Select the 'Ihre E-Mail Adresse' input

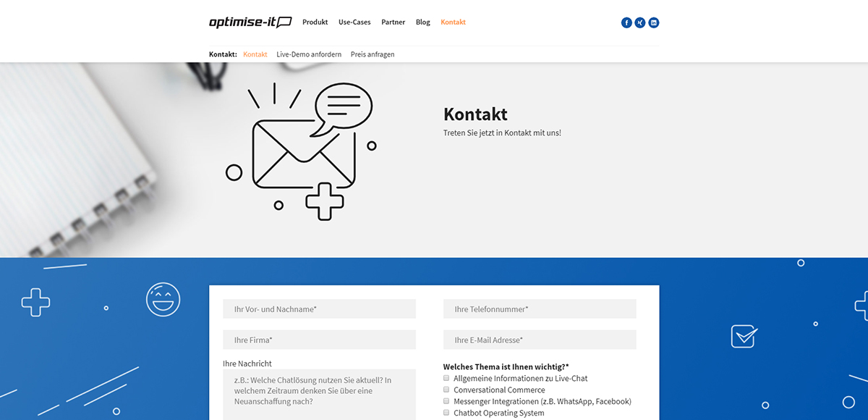(x=540, y=340)
